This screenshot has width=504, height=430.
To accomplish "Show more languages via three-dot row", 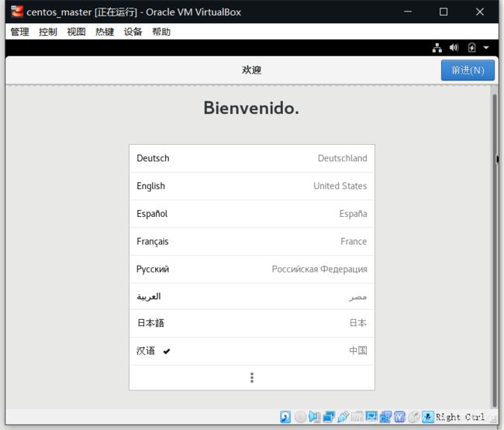I will pyautogui.click(x=252, y=377).
